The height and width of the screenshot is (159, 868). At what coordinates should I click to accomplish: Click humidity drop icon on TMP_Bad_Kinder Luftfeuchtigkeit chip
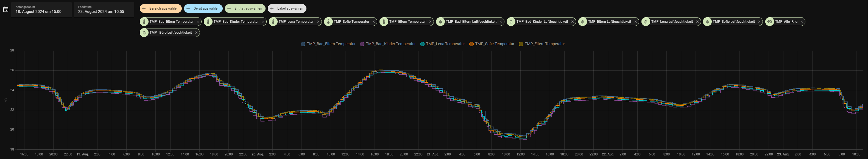[511, 22]
